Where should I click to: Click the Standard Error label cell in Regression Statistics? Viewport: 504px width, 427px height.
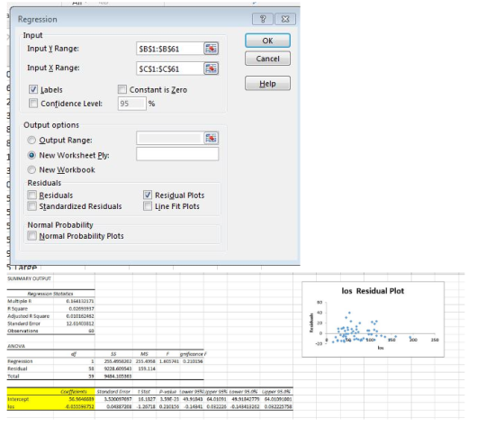point(23,323)
